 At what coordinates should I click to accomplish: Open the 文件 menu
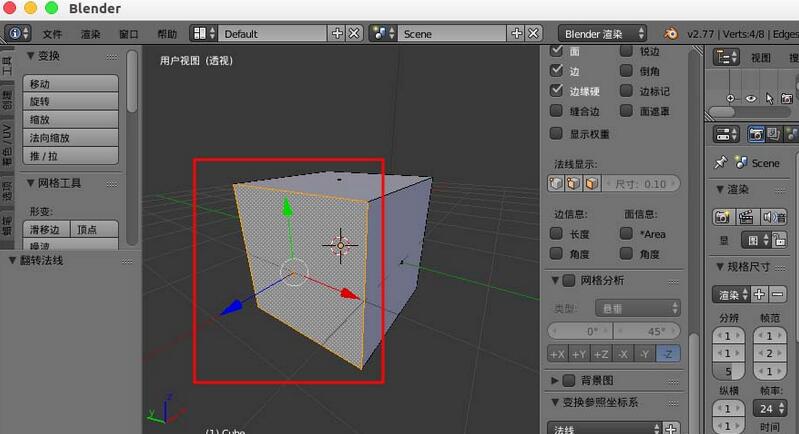[52, 34]
